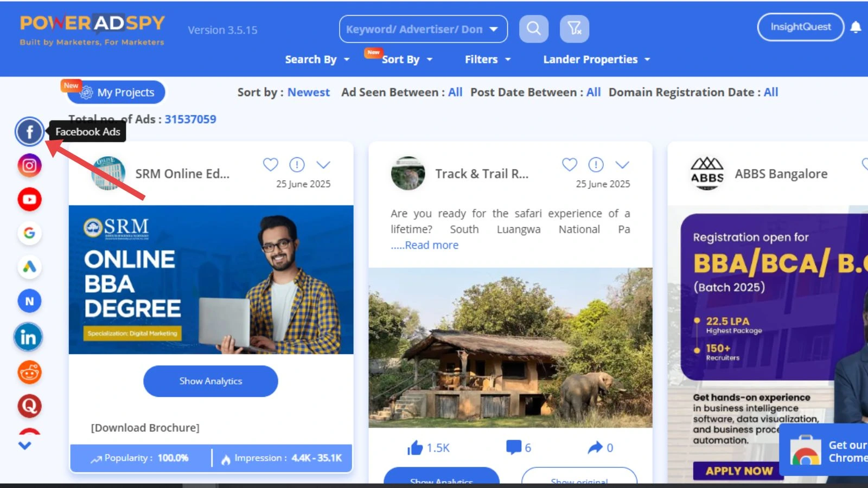Expand Track & Trail ad options chevron

coord(622,165)
